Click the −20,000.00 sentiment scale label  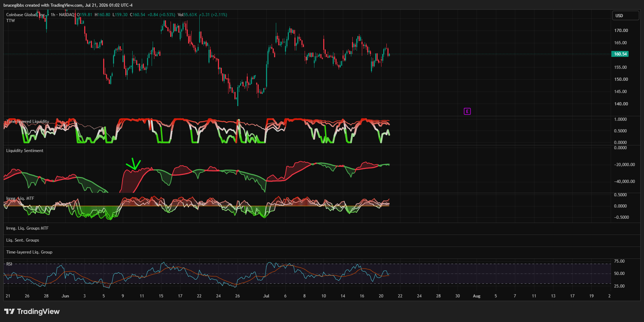[x=624, y=165]
